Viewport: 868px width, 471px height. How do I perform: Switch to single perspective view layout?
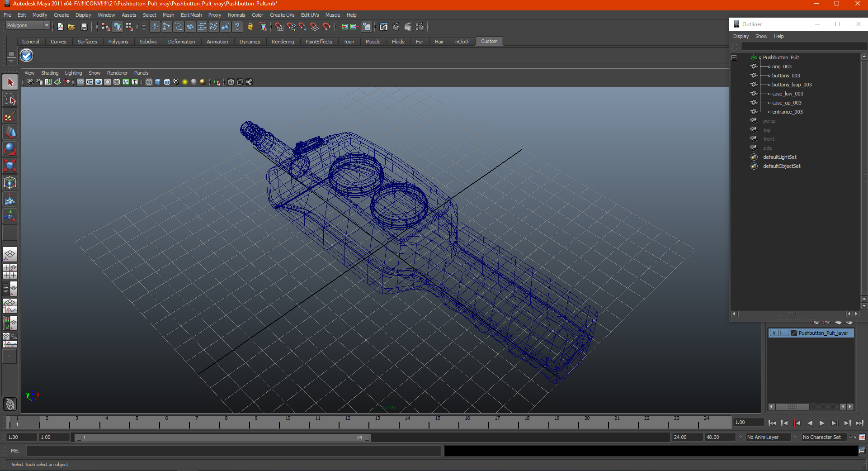coord(10,254)
